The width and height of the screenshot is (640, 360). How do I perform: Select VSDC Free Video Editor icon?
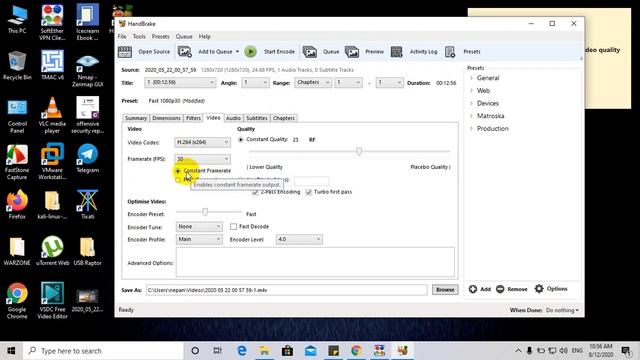[x=52, y=300]
